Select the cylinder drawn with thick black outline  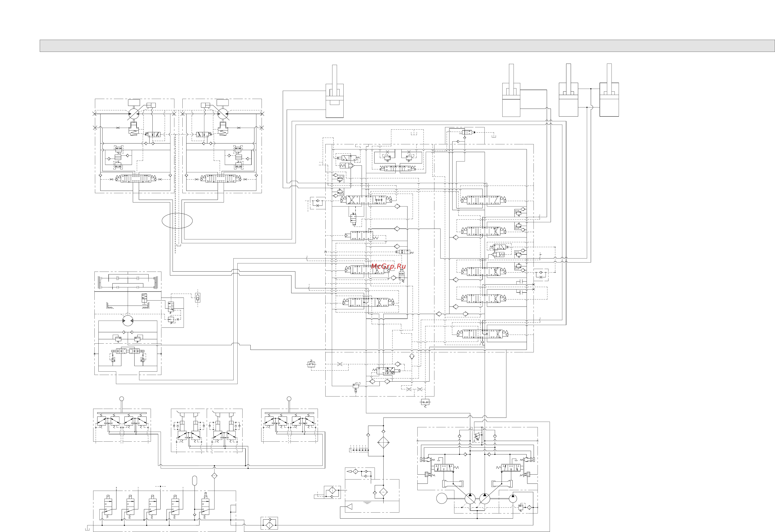coord(609,99)
